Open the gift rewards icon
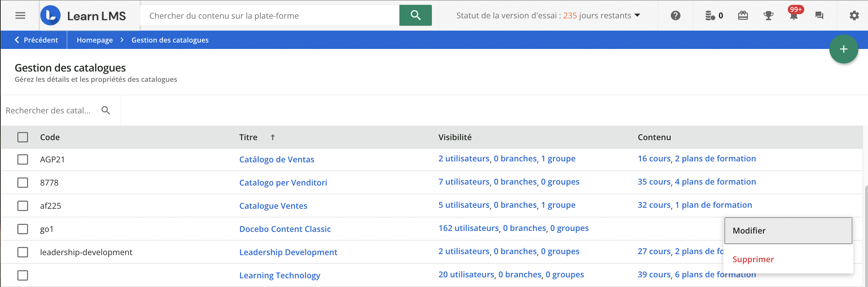This screenshot has height=287, width=868. pos(743,15)
